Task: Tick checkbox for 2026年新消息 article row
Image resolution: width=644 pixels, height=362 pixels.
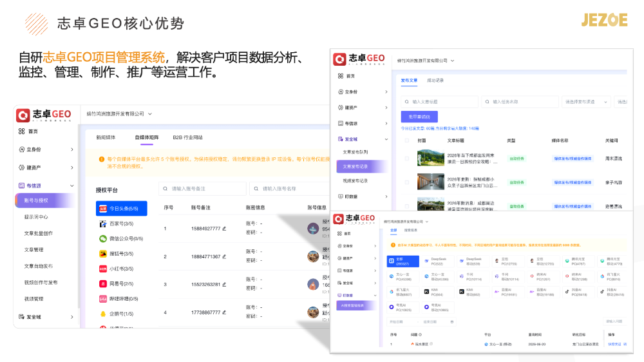Action: (407, 206)
